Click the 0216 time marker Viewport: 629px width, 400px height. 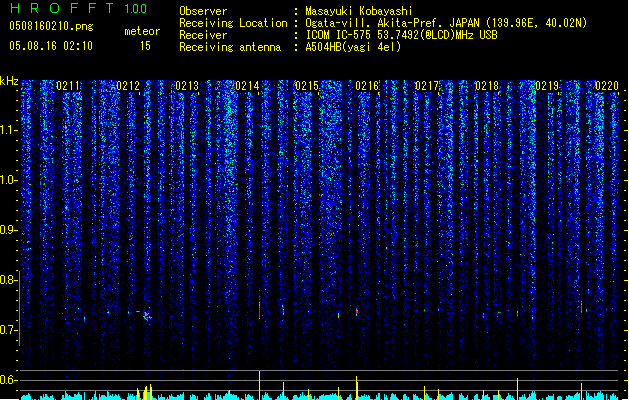coord(367,86)
